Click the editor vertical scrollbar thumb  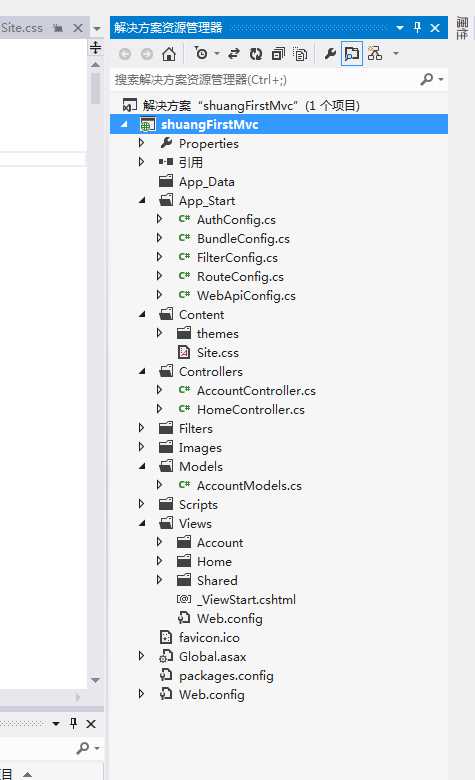95,89
